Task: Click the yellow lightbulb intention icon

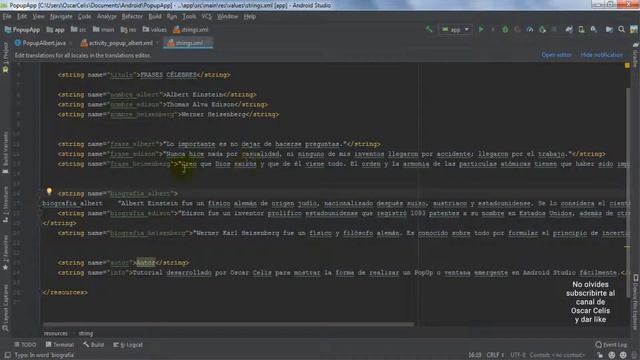Action: [49, 191]
